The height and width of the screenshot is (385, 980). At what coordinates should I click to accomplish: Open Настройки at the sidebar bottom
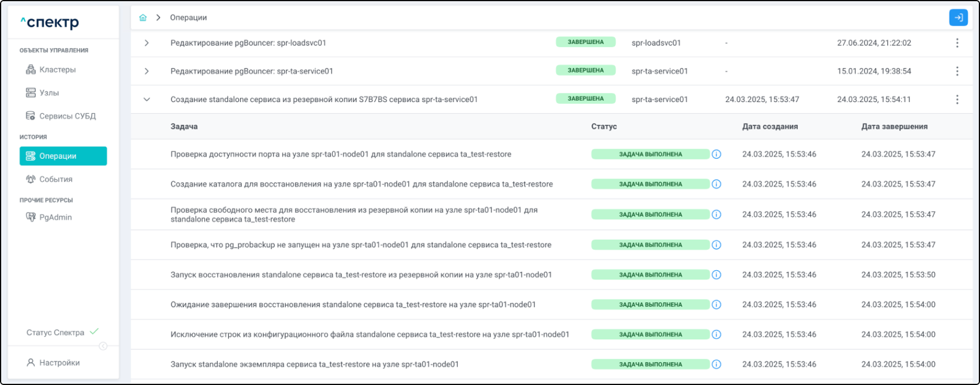(59, 363)
